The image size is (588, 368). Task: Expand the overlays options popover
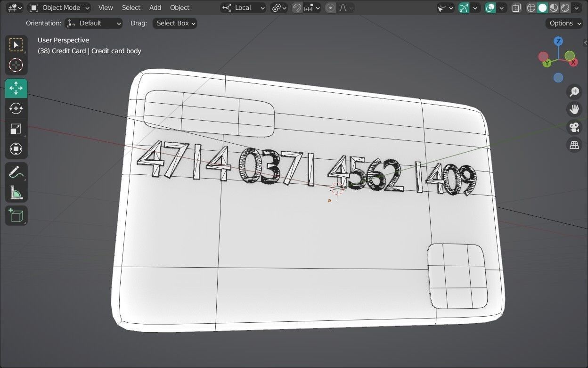(502, 8)
